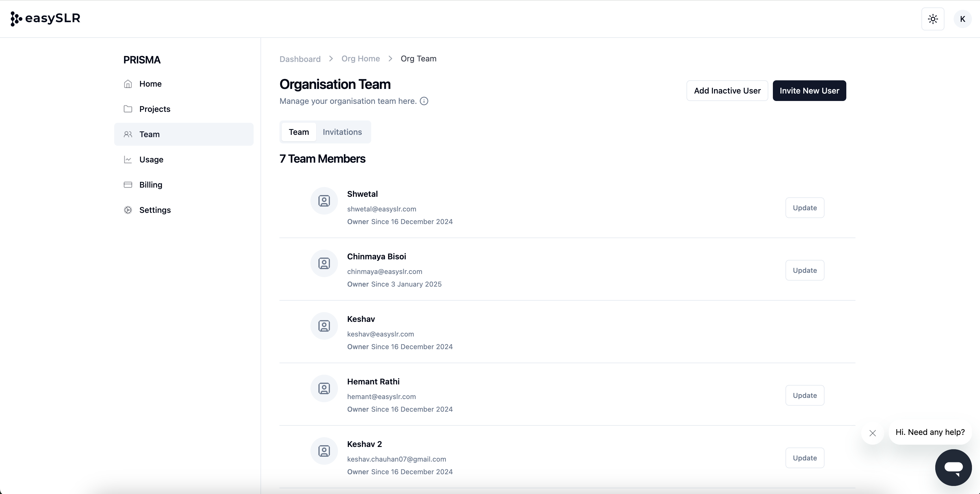
Task: Click the Billing card icon
Action: point(128,185)
